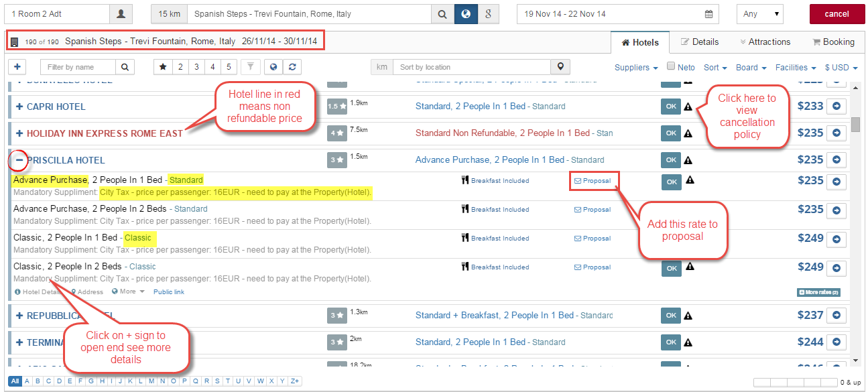
Task: Switch to the Details tab
Action: [700, 42]
